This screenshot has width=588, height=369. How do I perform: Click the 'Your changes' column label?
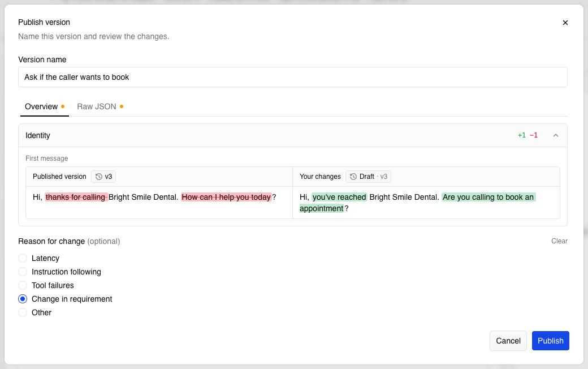[x=320, y=177]
